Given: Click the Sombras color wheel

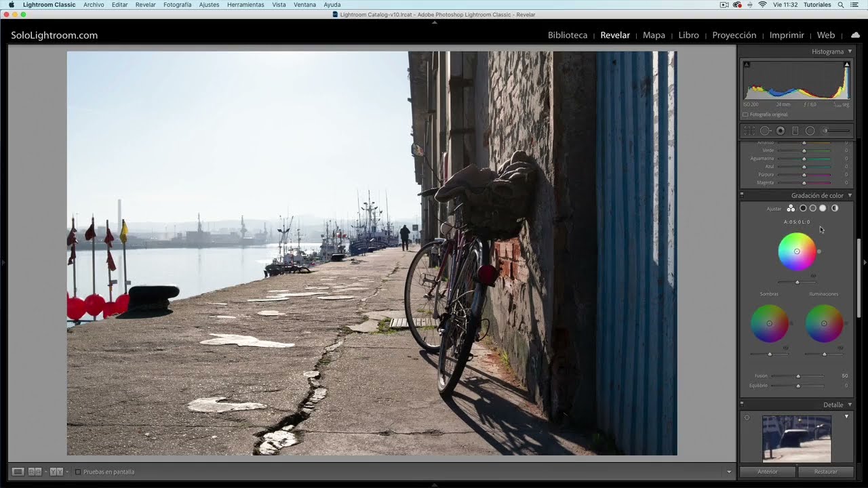Looking at the screenshot, I should point(770,323).
